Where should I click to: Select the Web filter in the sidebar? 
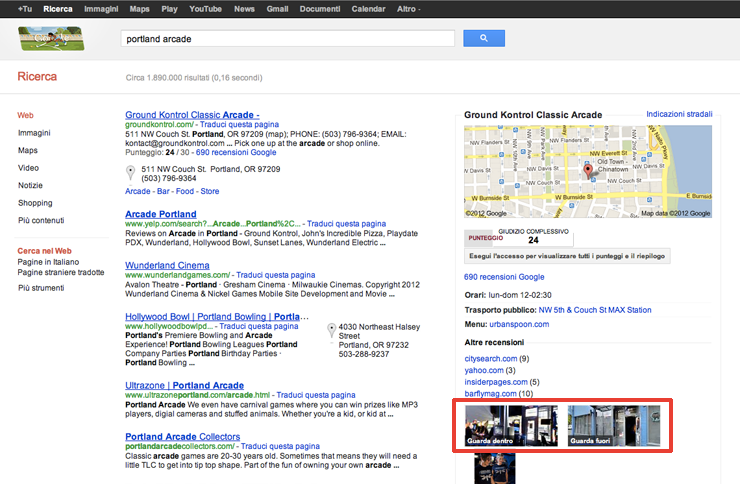tap(25, 115)
